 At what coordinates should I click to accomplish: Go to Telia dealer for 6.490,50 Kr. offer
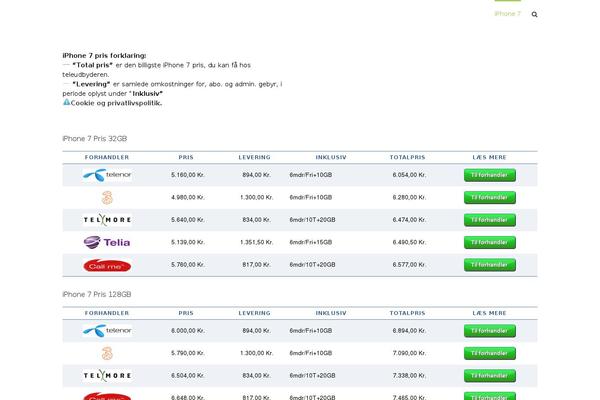(x=490, y=242)
